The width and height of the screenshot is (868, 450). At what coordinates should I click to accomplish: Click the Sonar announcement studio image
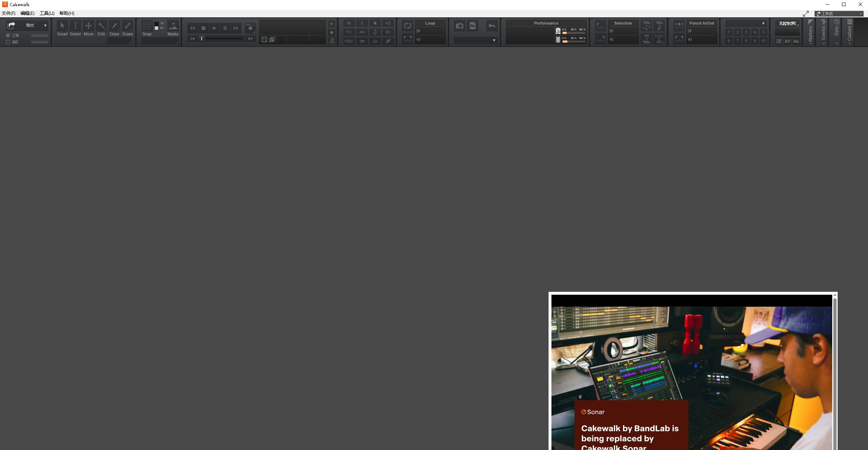point(692,378)
